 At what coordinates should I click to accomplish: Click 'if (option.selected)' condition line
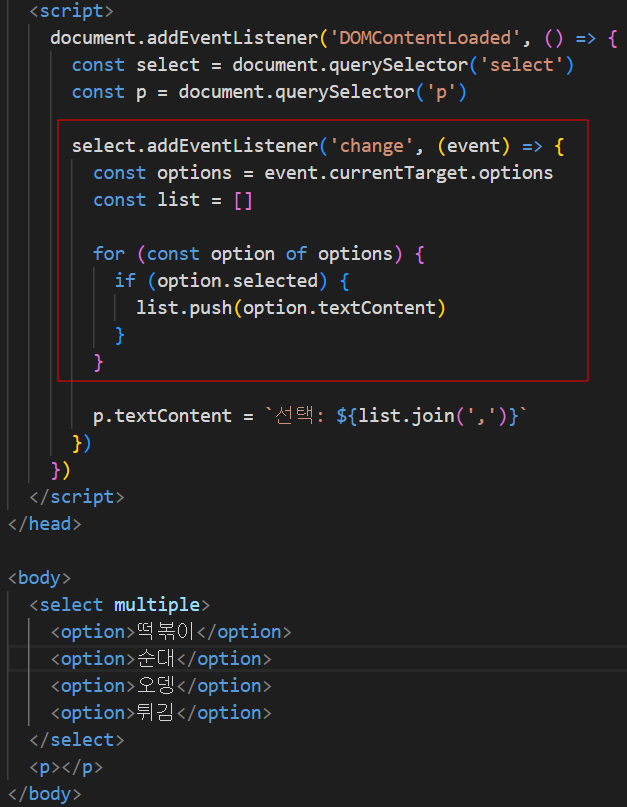(x=232, y=281)
